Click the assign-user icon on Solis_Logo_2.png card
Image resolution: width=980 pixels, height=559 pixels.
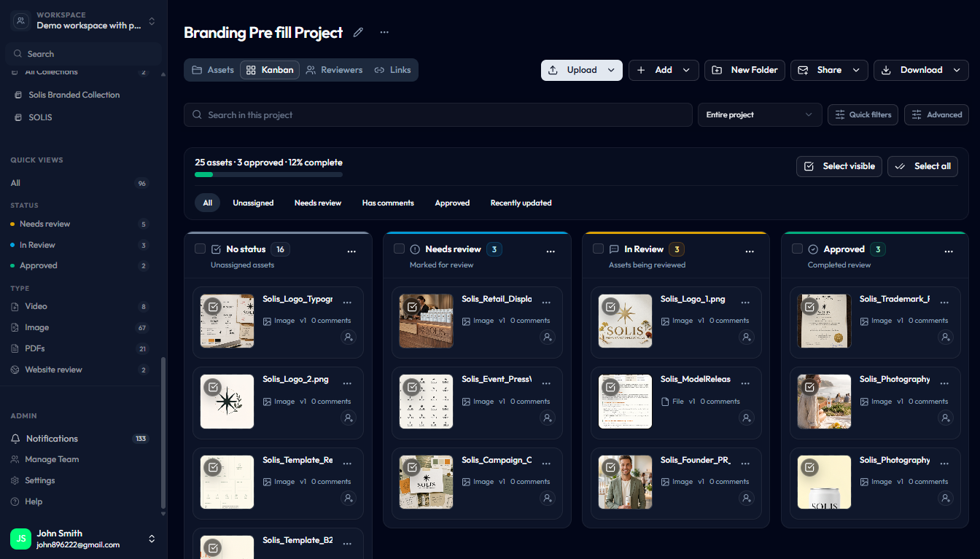coord(349,418)
